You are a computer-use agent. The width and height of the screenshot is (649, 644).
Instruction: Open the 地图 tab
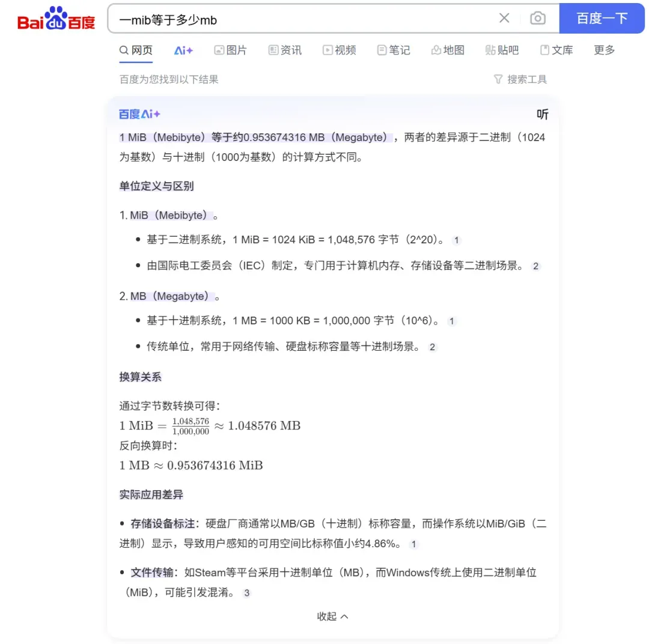pyautogui.click(x=448, y=50)
